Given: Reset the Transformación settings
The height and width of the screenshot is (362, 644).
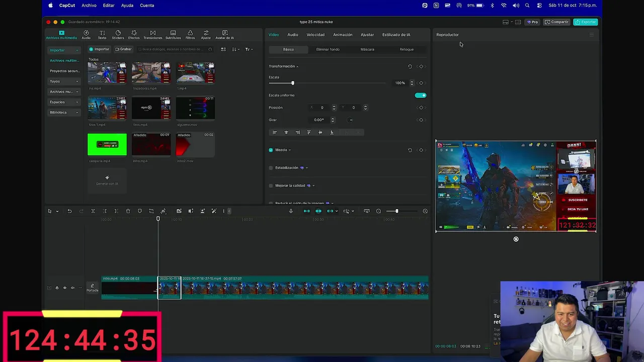Looking at the screenshot, I should point(410,66).
